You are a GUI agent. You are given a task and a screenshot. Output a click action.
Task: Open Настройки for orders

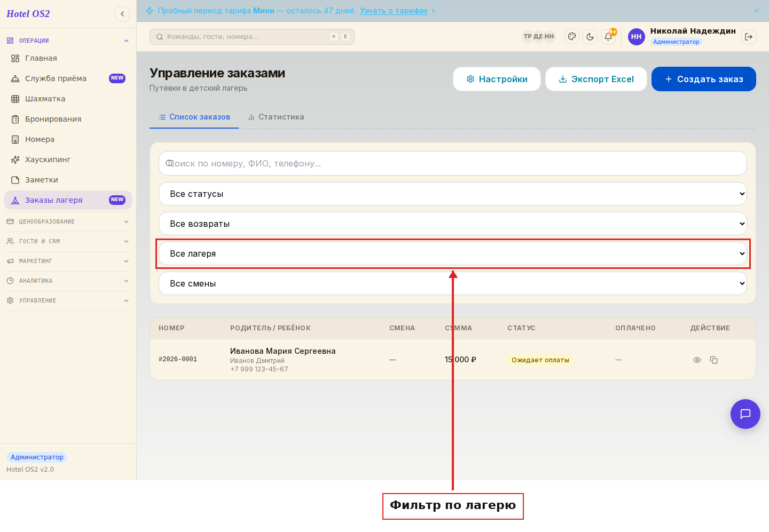coord(497,79)
